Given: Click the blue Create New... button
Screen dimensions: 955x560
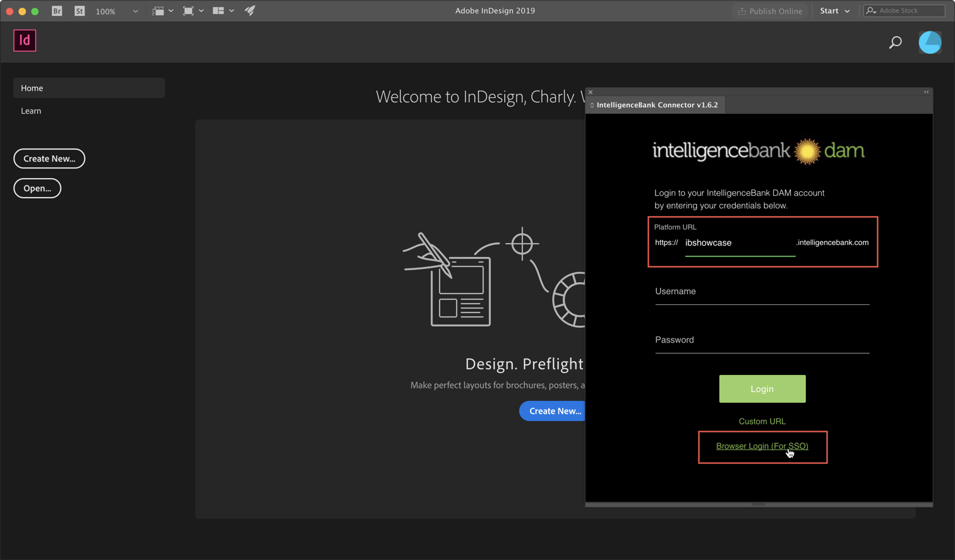Looking at the screenshot, I should [x=553, y=411].
